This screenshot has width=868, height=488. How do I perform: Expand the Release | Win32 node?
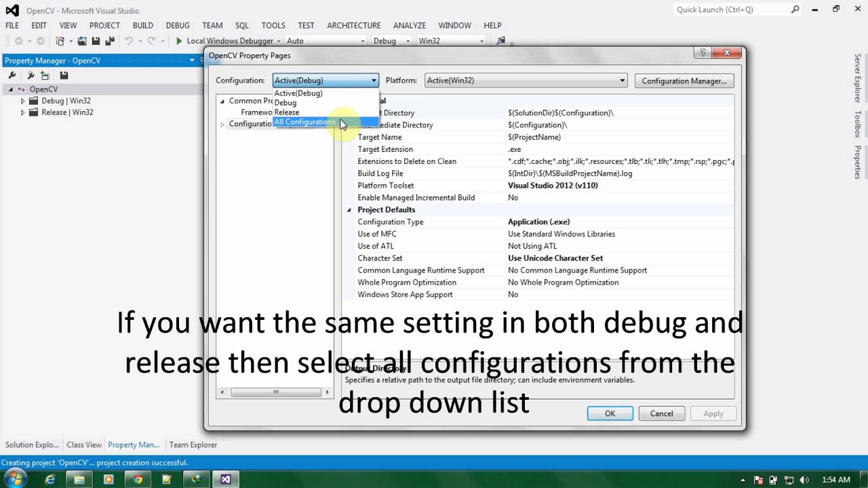[x=22, y=113]
